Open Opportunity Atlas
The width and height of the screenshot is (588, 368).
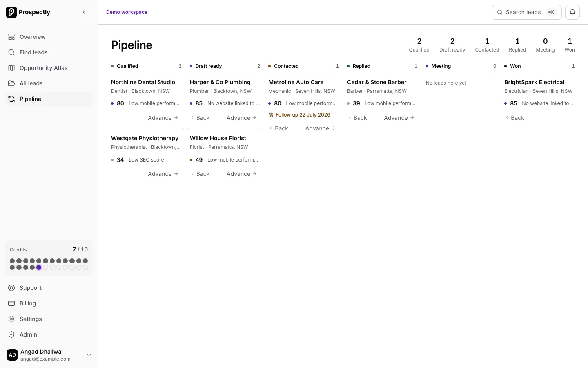pos(49,68)
